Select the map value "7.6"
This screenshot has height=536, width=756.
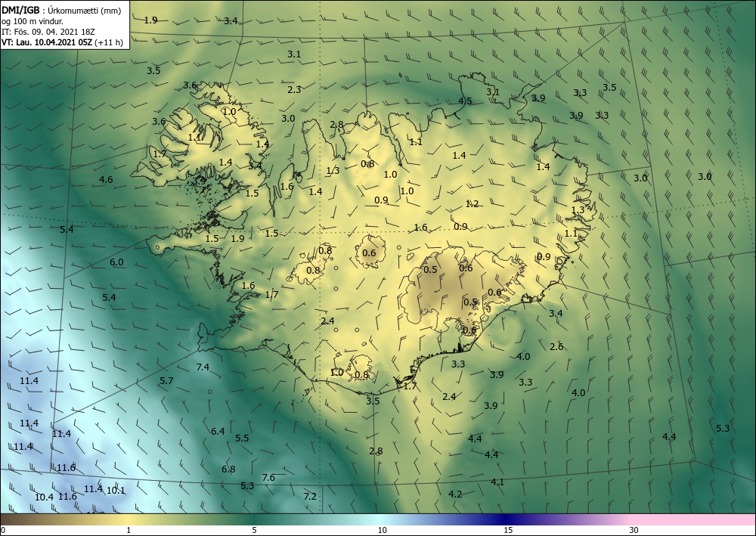268,478
